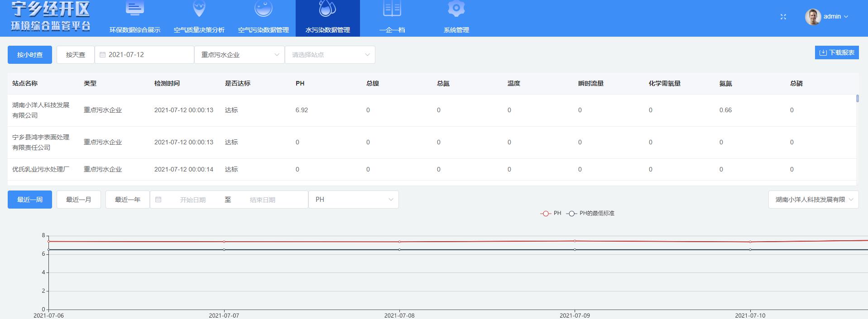Image resolution: width=868 pixels, height=319 pixels.
Task: Open the 空气质量决策分析 location icon
Action: tap(199, 8)
